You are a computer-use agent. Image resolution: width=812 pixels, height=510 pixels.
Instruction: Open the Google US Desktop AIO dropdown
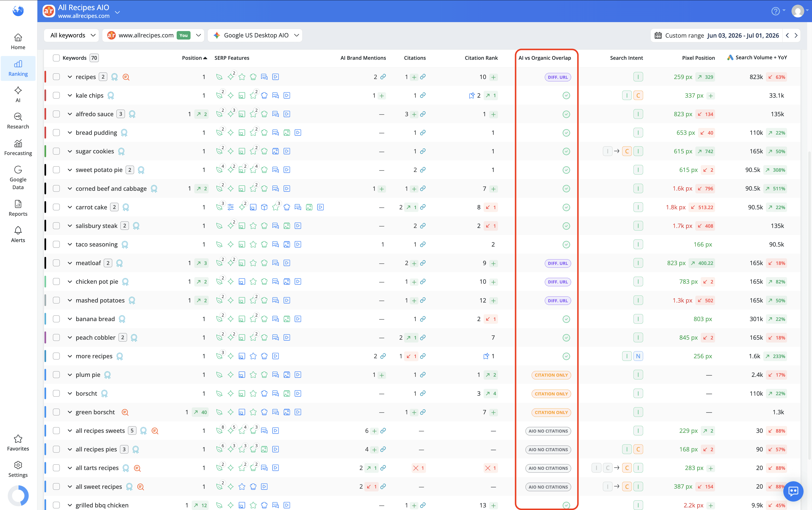click(255, 36)
